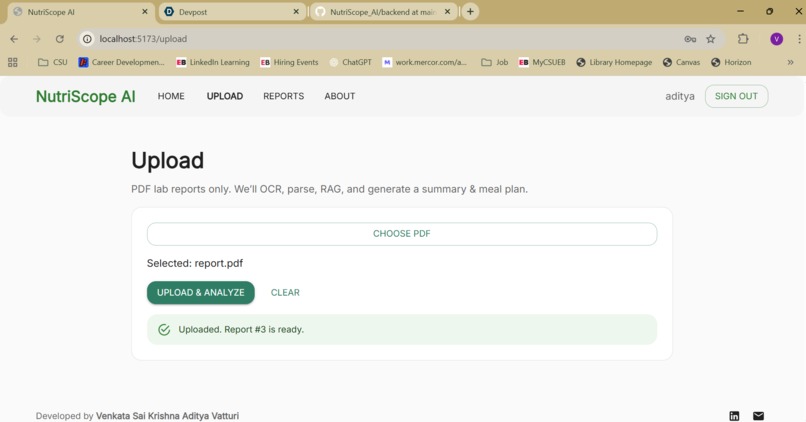Click the Upload page heading
This screenshot has height=422, width=806.
click(x=168, y=160)
